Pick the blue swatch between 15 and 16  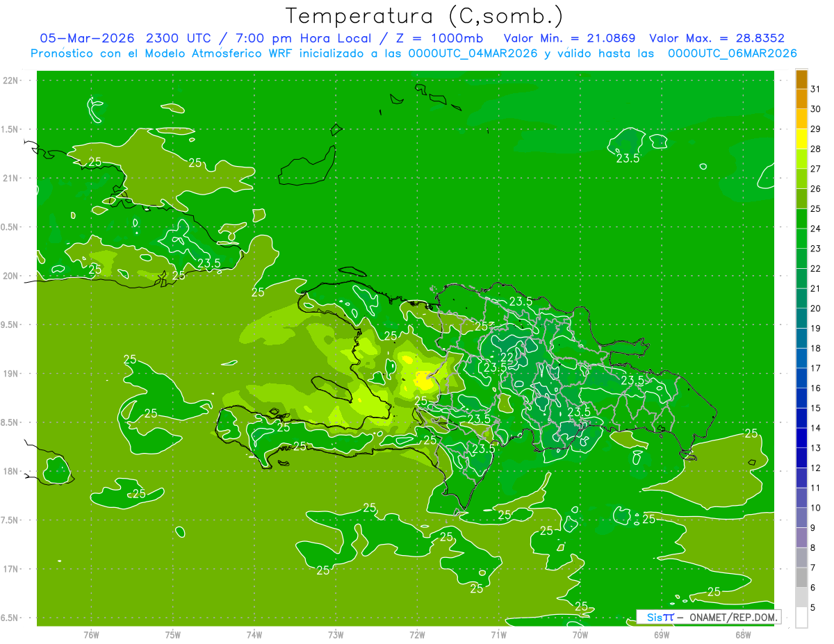click(x=801, y=398)
